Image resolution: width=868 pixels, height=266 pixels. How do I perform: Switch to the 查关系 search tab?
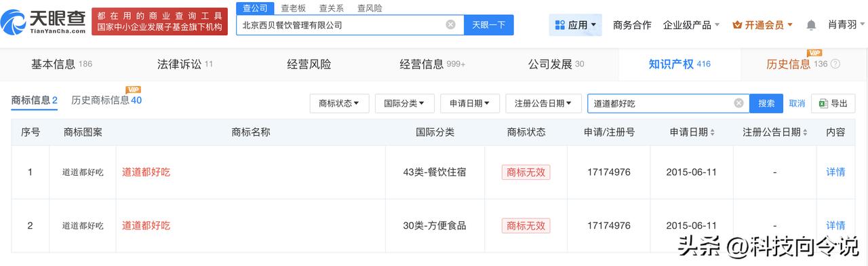[331, 8]
